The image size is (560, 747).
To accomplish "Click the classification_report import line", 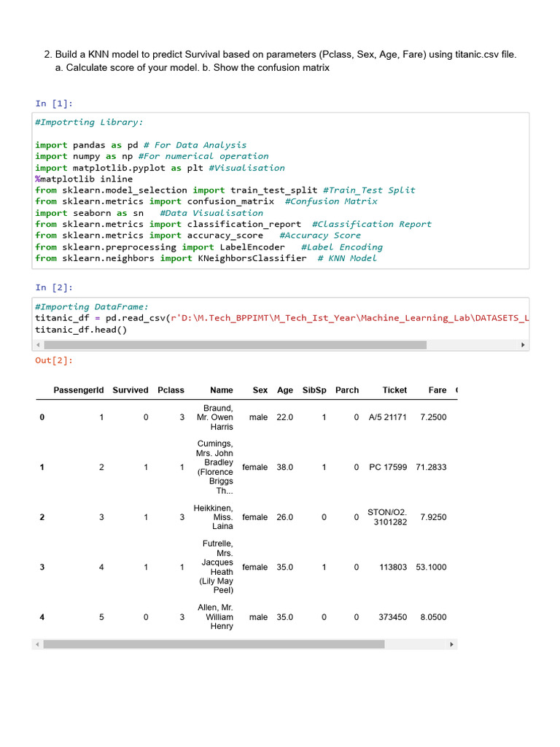I will point(233,225).
